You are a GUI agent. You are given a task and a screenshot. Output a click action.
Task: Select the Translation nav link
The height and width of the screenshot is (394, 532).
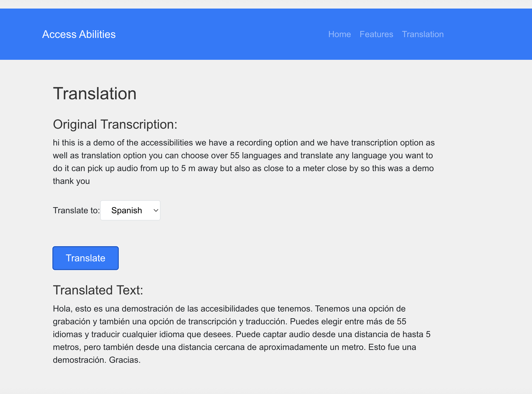tap(423, 34)
